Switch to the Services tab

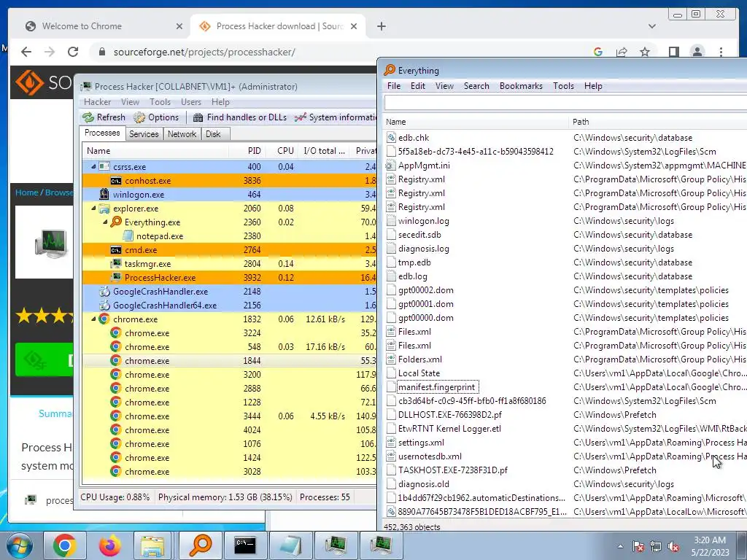(x=144, y=134)
